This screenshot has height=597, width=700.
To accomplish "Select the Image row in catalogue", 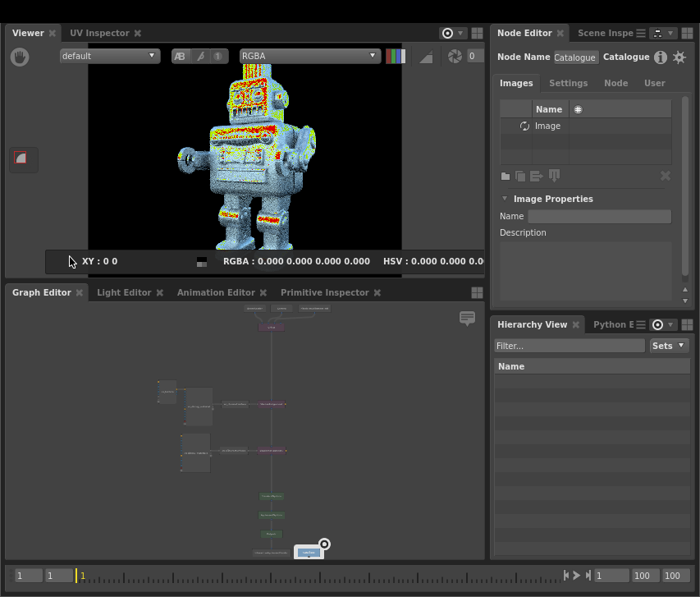I will tap(586, 126).
